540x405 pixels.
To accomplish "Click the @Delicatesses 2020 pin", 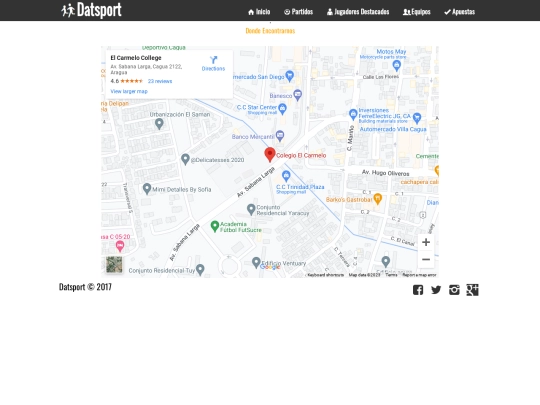I will coord(185,159).
